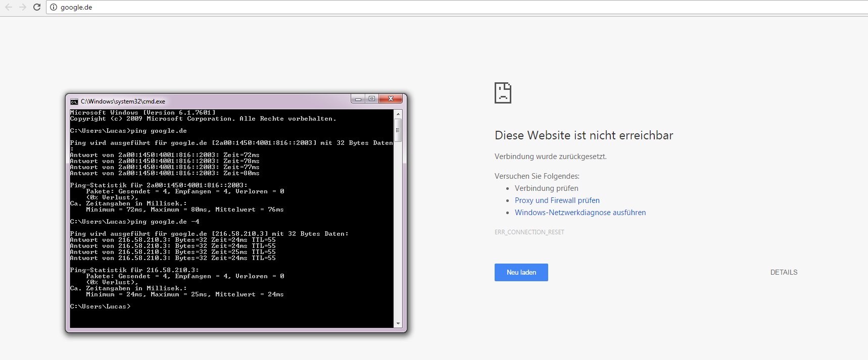This screenshot has width=868, height=360.
Task: Maximize the cmd.exe window
Action: [371, 99]
